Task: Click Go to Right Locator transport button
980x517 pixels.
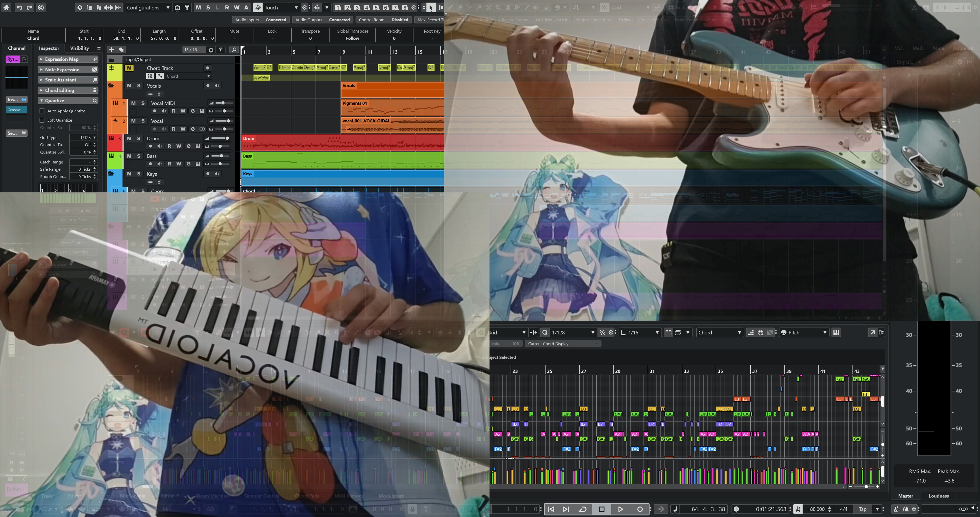Action: pos(566,509)
